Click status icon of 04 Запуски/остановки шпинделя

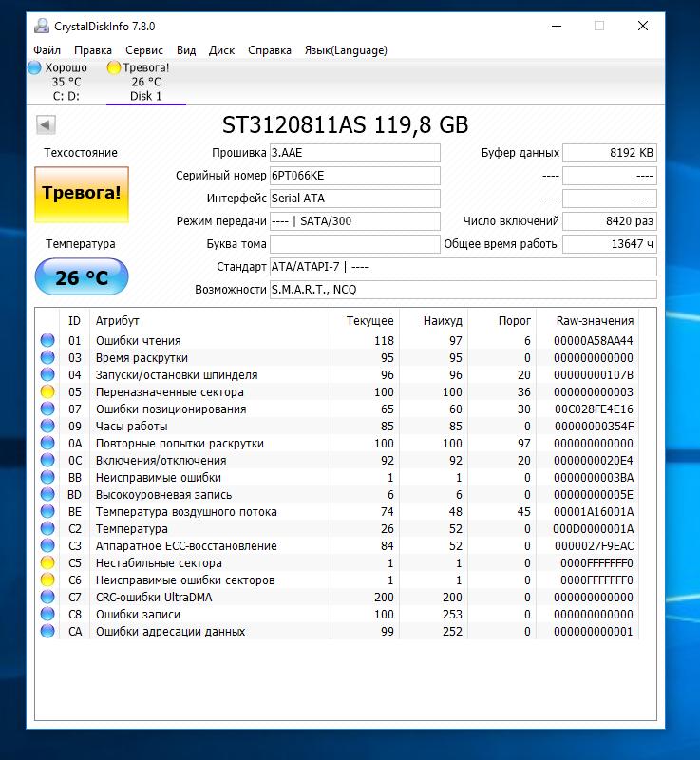47,374
